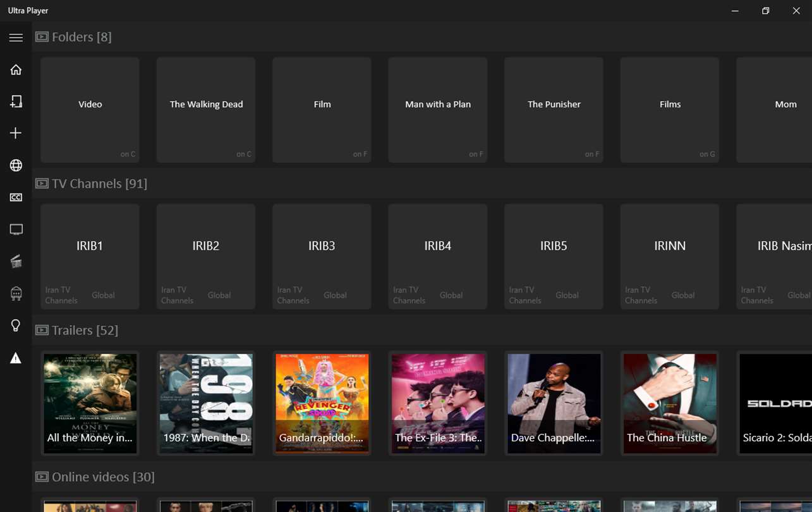Open the Films folder on G

pos(670,110)
